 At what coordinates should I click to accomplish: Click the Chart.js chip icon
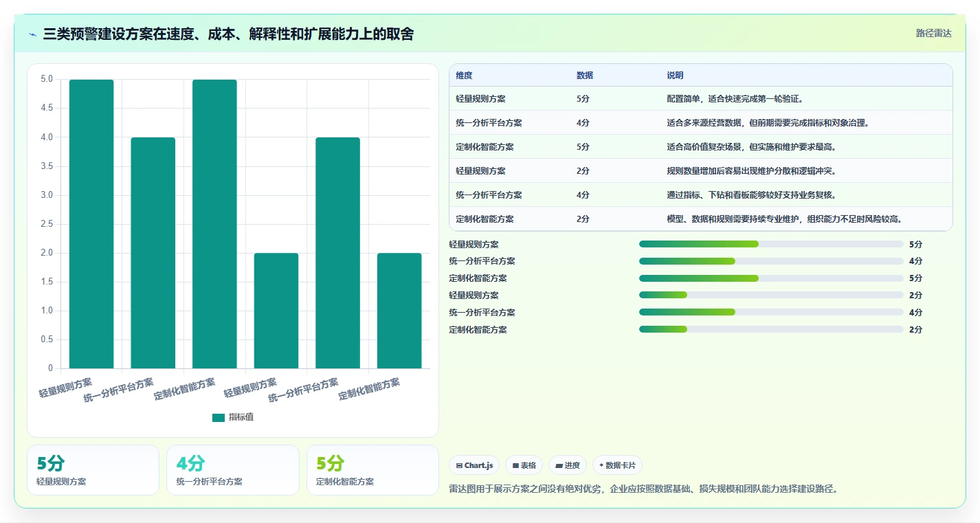(x=459, y=466)
